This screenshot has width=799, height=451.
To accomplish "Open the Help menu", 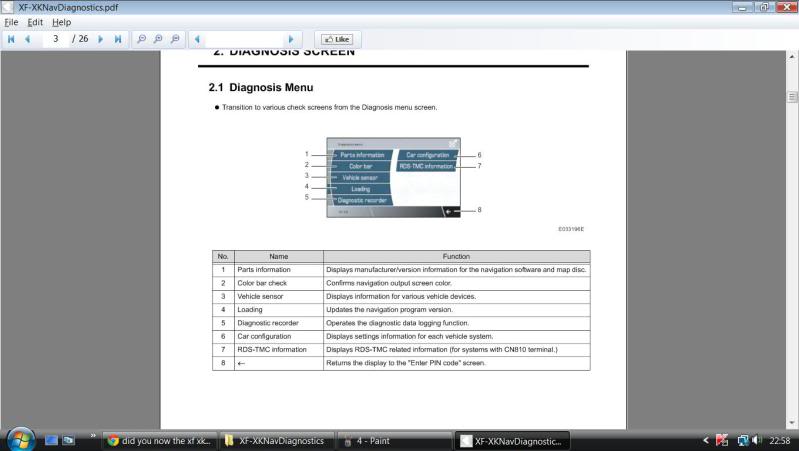I will [61, 22].
